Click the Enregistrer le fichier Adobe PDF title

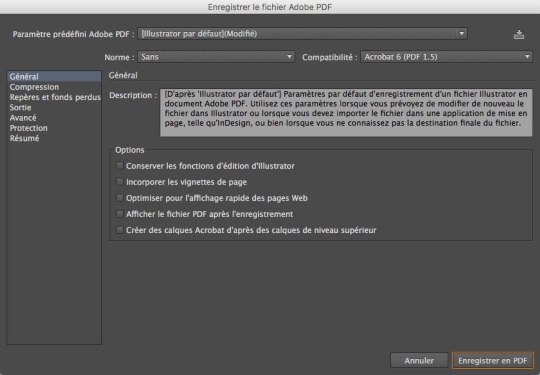coord(270,7)
